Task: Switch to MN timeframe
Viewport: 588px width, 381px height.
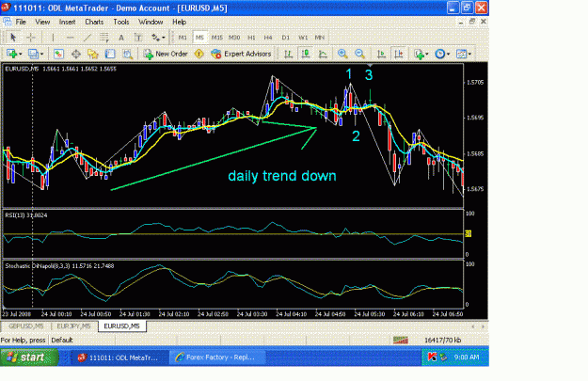Action: 320,37
